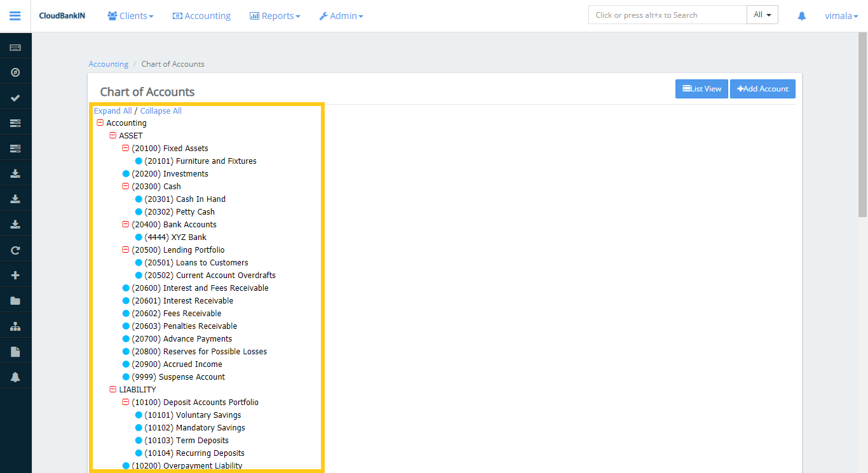Click the bell icon at sidebar bottom
Screen dimensions: 868x473
tap(15, 376)
